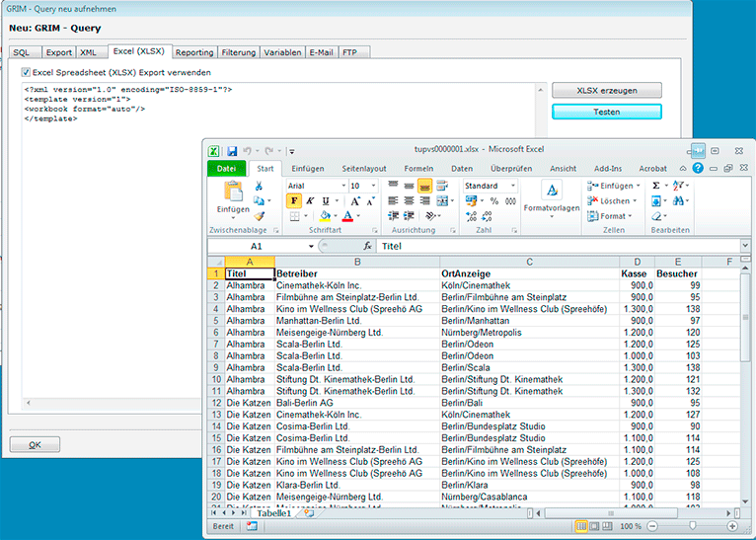This screenshot has height=540, width=756.
Task: Open the Arial font name dropdown
Action: coord(341,186)
